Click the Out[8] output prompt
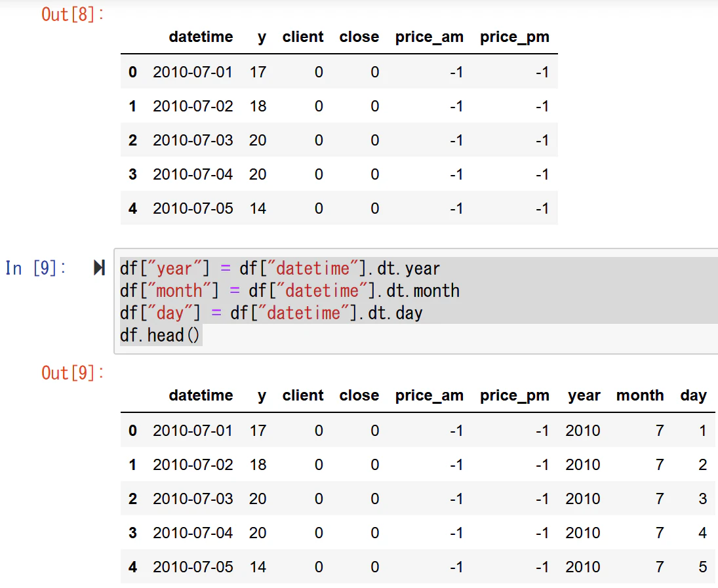The height and width of the screenshot is (588, 718). tap(72, 14)
